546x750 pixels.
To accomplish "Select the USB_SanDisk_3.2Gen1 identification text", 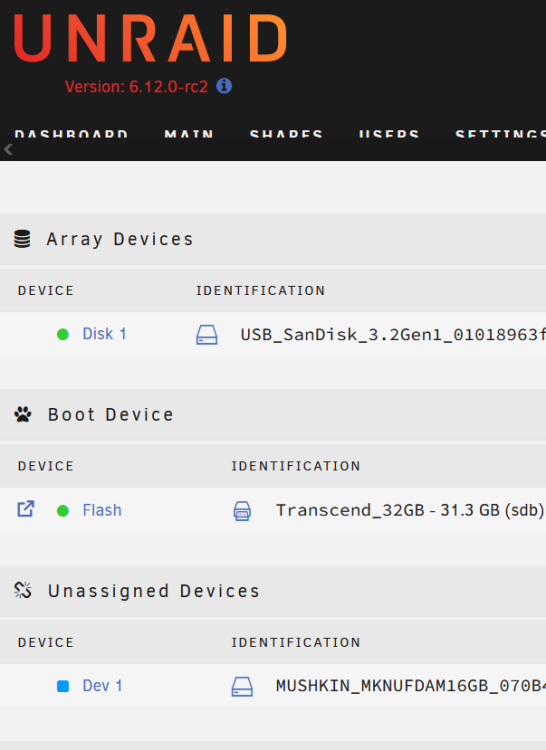I will tap(393, 334).
